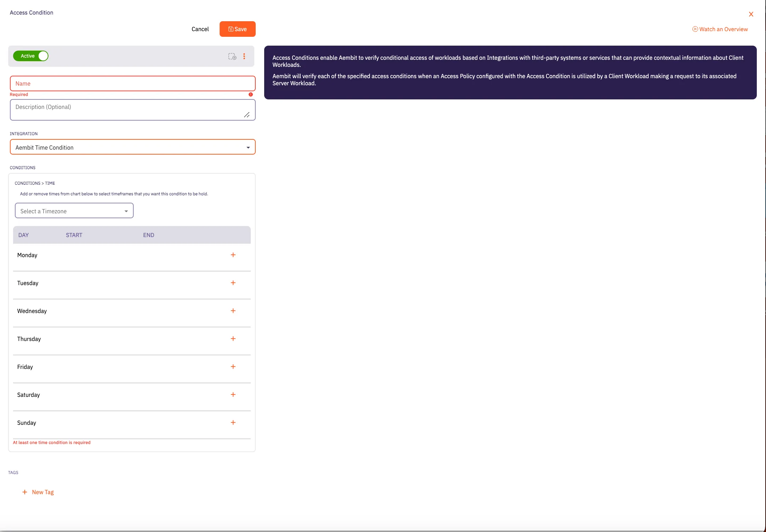Click the add to Resource Set icon

(232, 56)
